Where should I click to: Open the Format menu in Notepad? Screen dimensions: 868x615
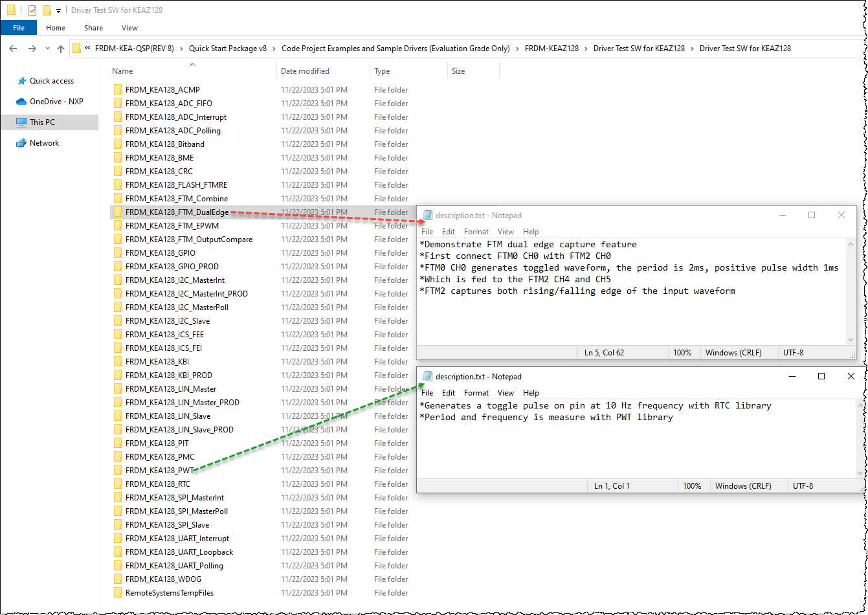tap(476, 231)
